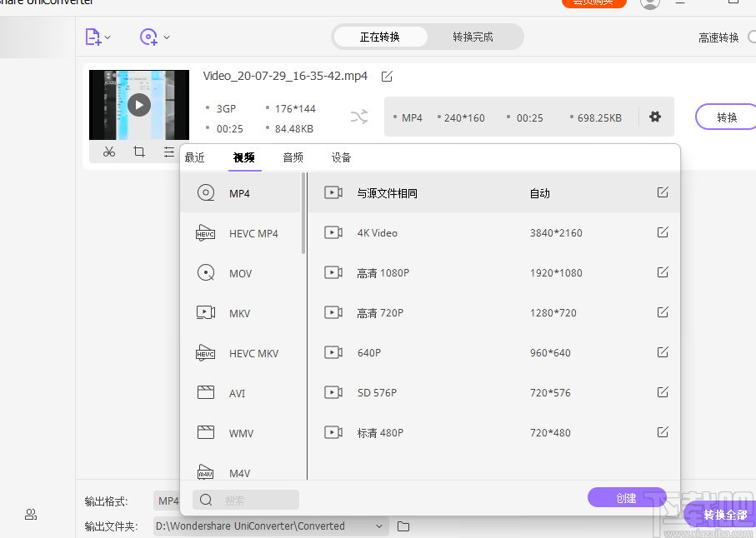Switch to the 转换完成 tab
Image resolution: width=756 pixels, height=538 pixels.
tap(475, 37)
